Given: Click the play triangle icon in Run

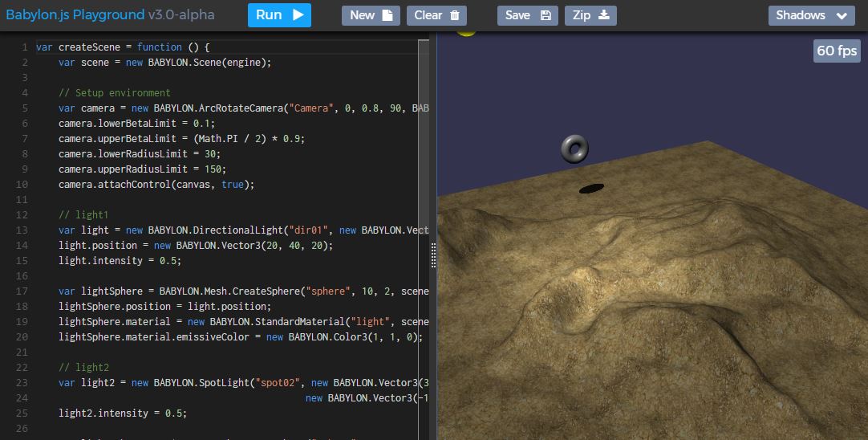Looking at the screenshot, I should (298, 15).
